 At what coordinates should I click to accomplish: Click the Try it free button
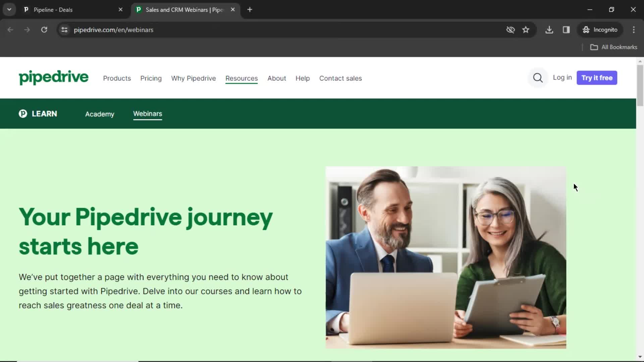tap(597, 78)
